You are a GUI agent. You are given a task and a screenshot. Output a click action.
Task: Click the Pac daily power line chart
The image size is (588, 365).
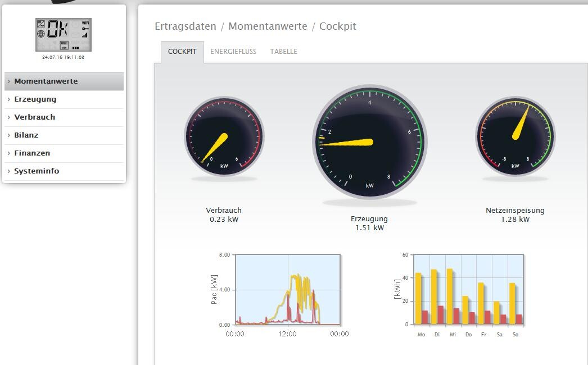tap(287, 290)
